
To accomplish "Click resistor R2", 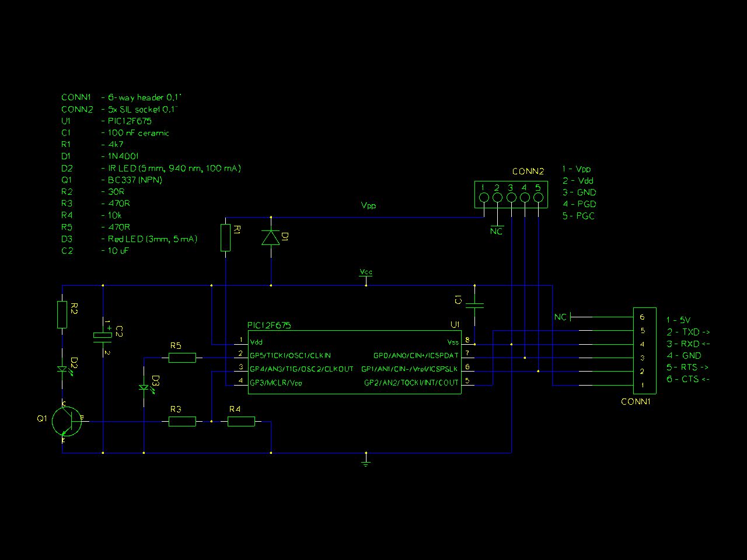I will [x=62, y=314].
